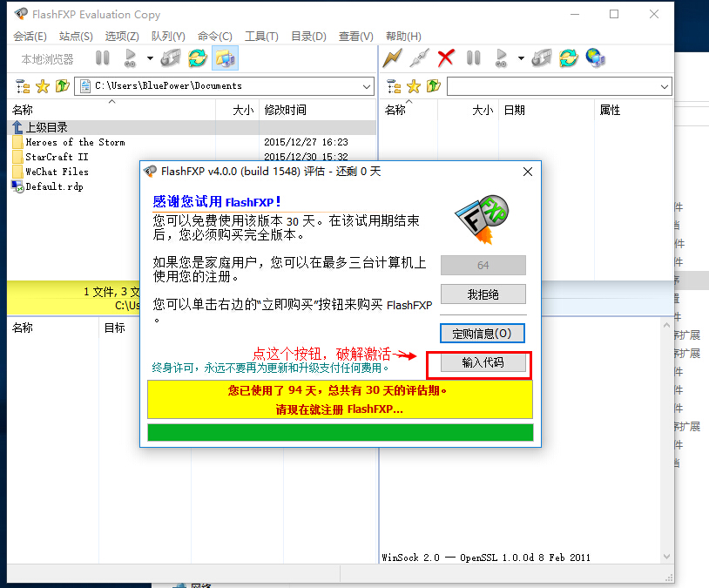
Task: Click the WinSock 2.0 OpenSSL log line
Action: (486, 558)
